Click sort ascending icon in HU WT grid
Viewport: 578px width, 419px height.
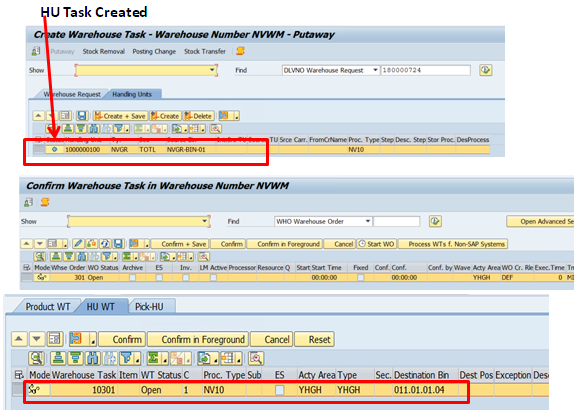58,358
